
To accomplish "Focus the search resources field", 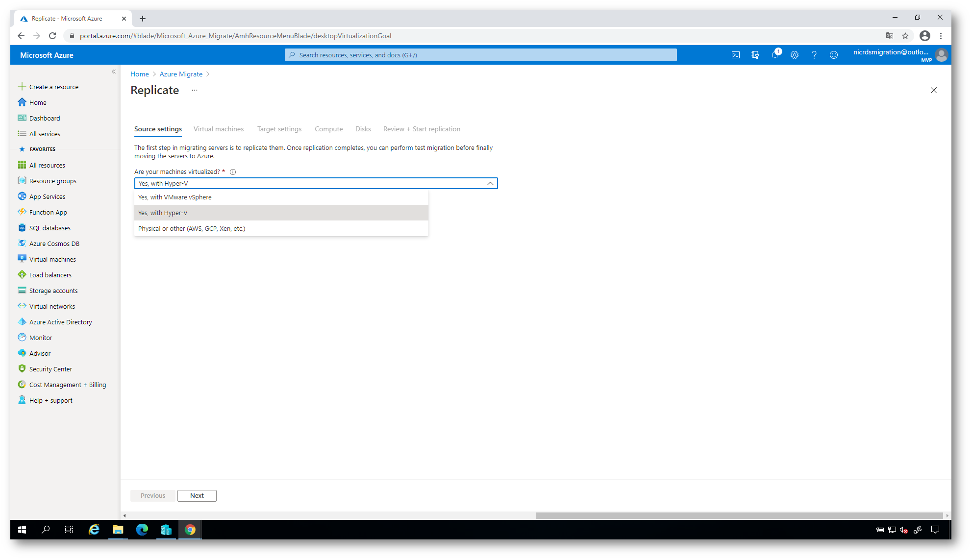I will pyautogui.click(x=481, y=55).
